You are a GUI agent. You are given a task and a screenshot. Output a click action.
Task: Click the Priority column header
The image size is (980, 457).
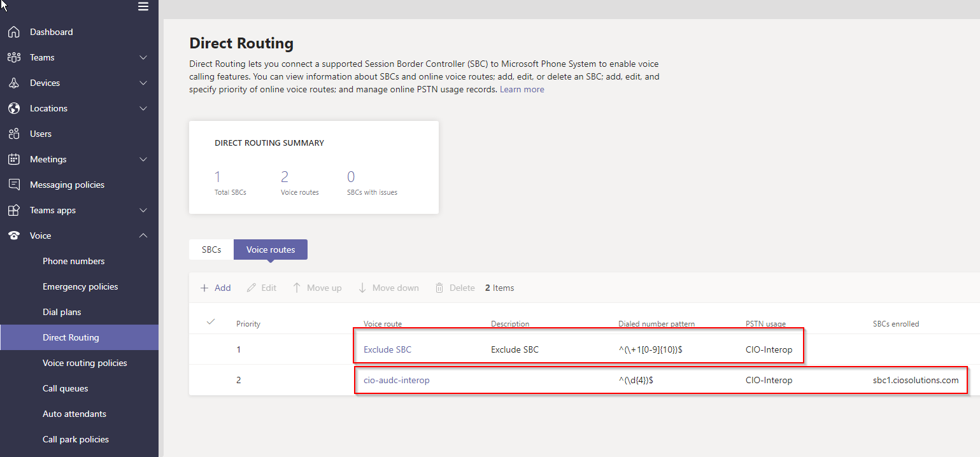coord(248,324)
